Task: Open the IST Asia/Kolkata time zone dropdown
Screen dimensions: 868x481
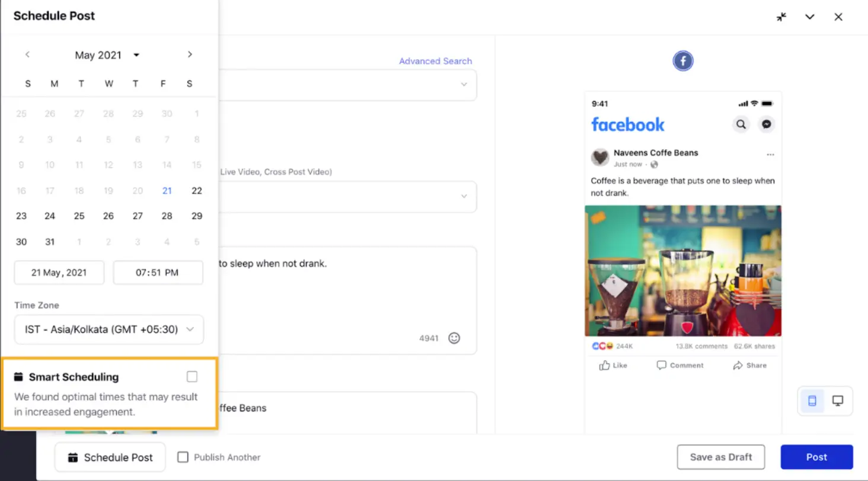Action: coord(109,329)
